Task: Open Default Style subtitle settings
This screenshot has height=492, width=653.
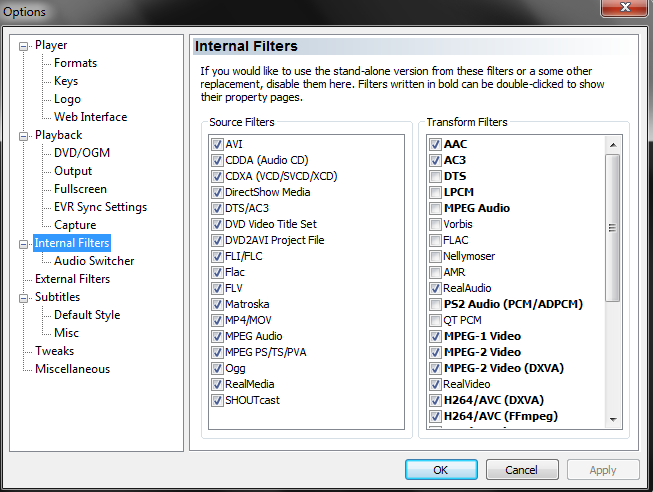Action: pyautogui.click(x=87, y=315)
